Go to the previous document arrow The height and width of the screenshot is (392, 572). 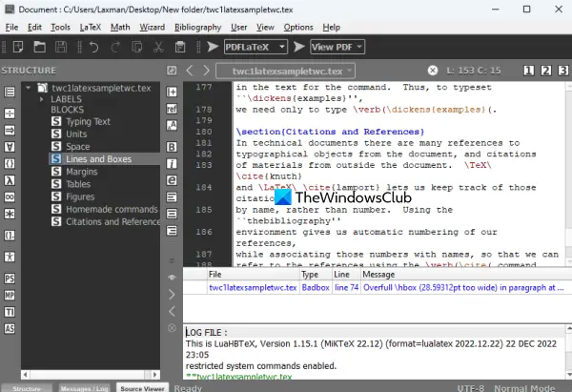[190, 71]
